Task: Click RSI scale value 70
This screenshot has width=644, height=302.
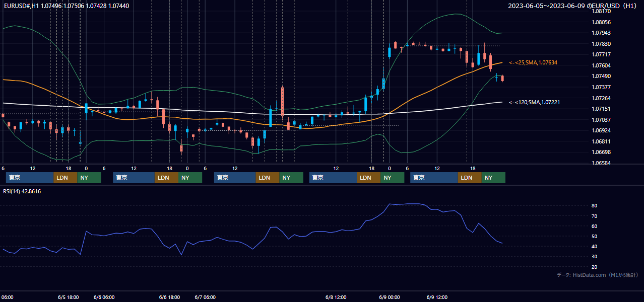Action: [595, 216]
